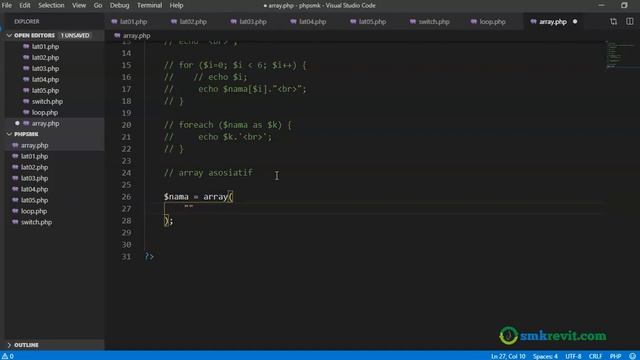640x360 pixels.
Task: Open loop.php in Open Editors list
Action: 44,113
